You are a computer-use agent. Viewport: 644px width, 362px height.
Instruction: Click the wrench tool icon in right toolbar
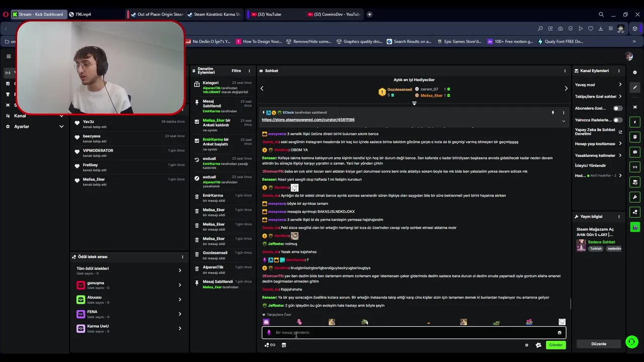coord(635,197)
